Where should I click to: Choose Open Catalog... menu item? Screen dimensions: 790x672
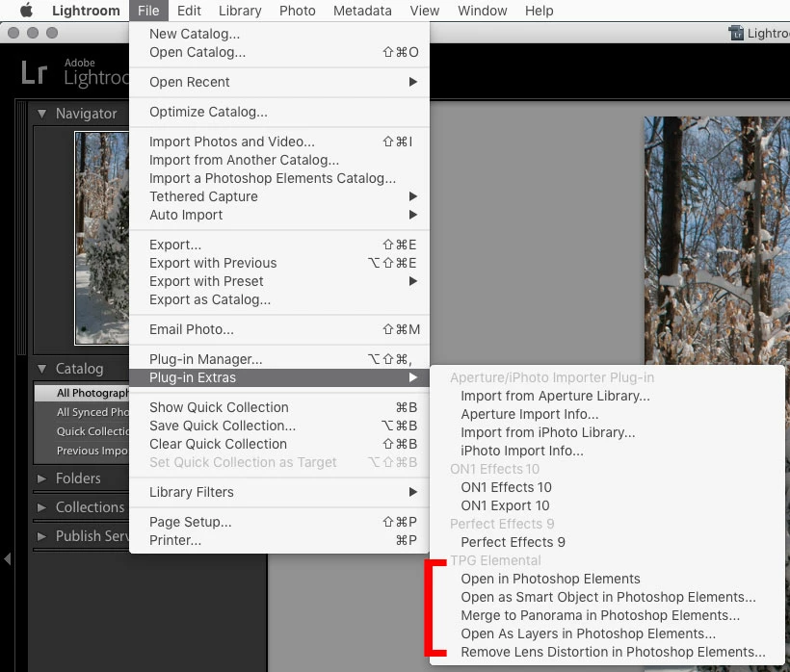coord(279,52)
